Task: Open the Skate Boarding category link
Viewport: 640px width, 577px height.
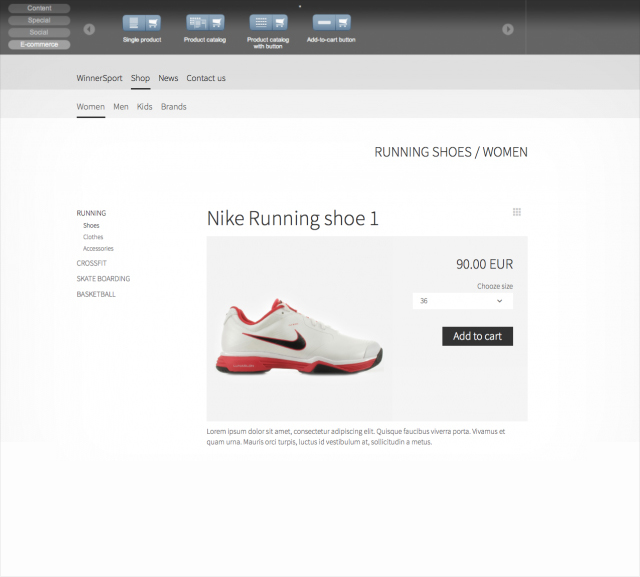Action: click(103, 279)
